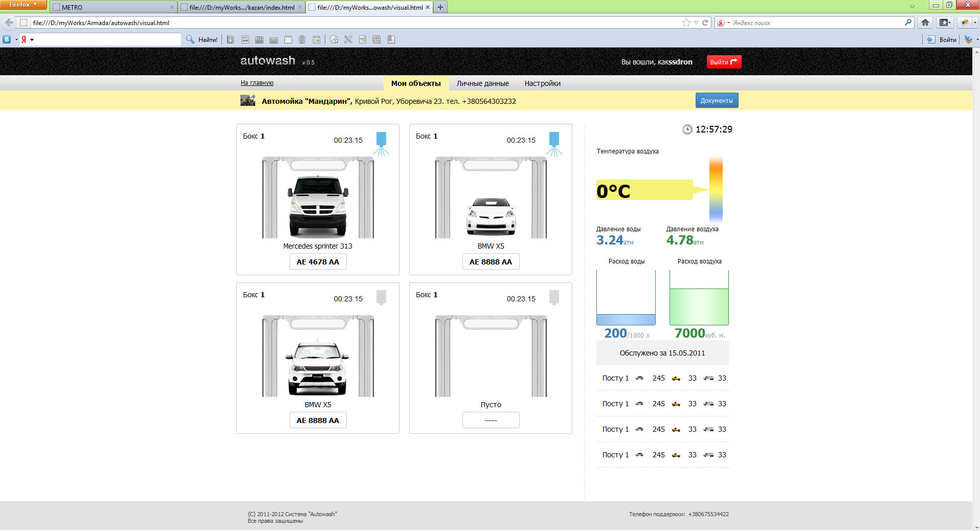
Task: Click the bookmark star in the address bar
Action: pyautogui.click(x=686, y=23)
